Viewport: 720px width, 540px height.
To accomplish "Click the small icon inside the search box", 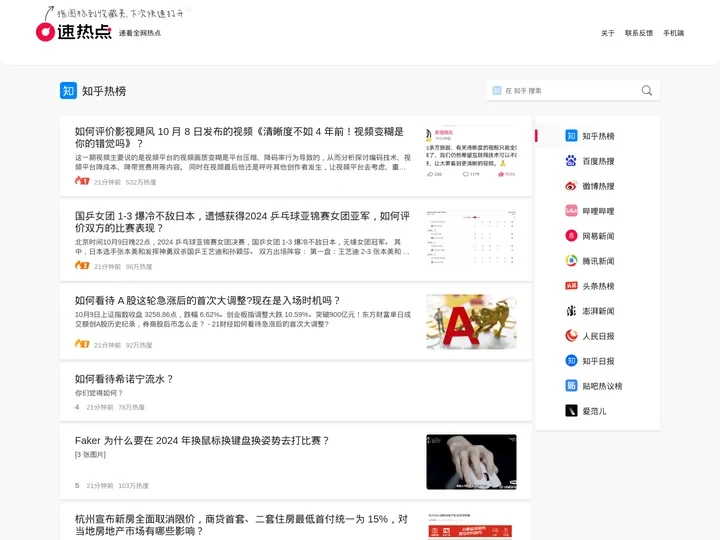I will 497,90.
